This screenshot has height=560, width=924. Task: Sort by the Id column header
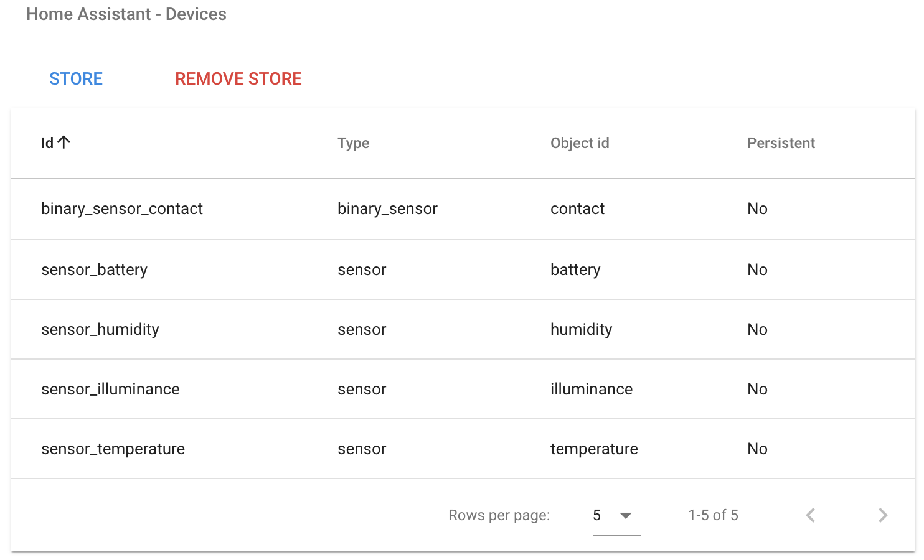coord(47,143)
